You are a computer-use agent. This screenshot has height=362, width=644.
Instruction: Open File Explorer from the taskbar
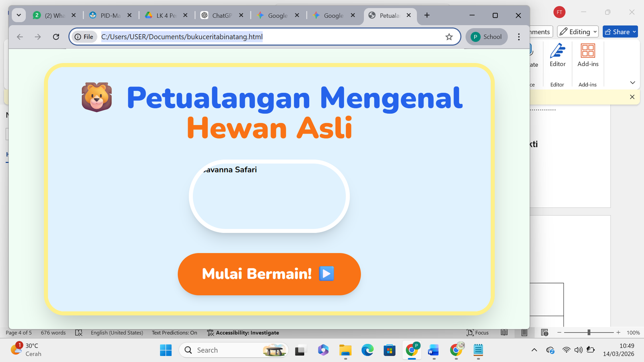[345, 350]
